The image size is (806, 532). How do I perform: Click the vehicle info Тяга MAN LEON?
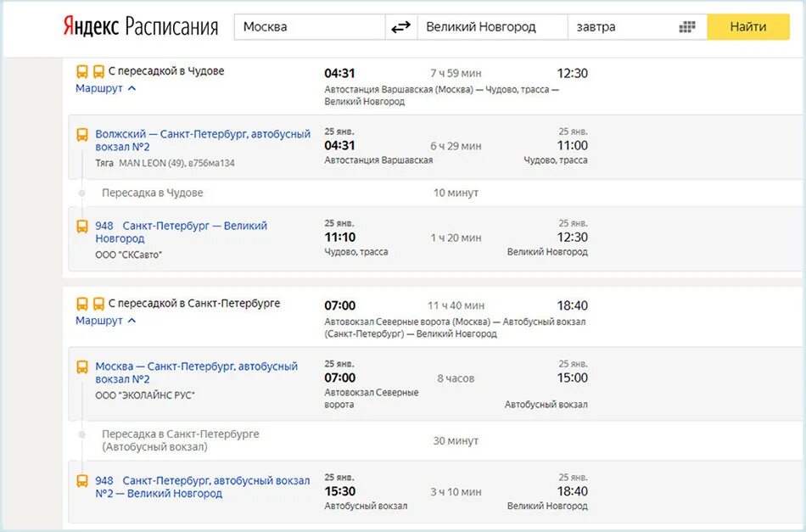tap(165, 163)
